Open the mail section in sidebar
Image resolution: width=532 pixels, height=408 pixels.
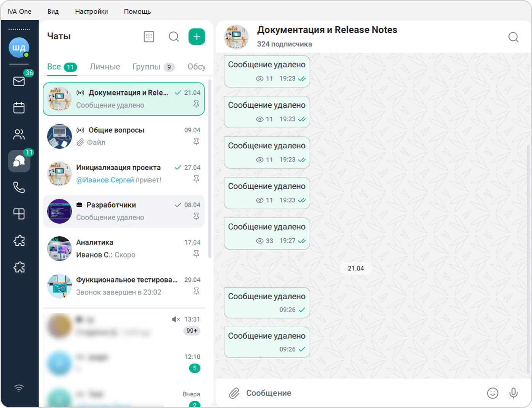click(x=19, y=81)
